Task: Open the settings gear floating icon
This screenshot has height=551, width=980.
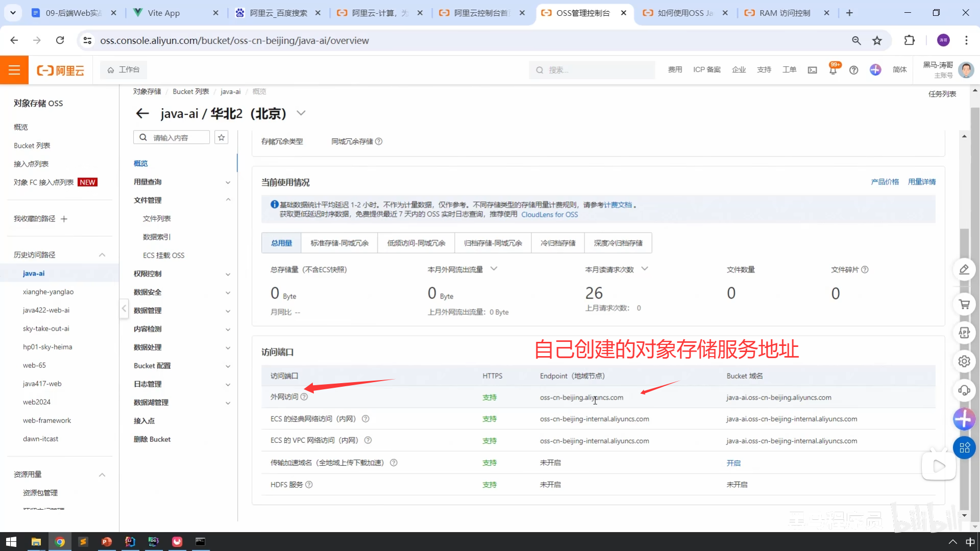Action: tap(964, 361)
